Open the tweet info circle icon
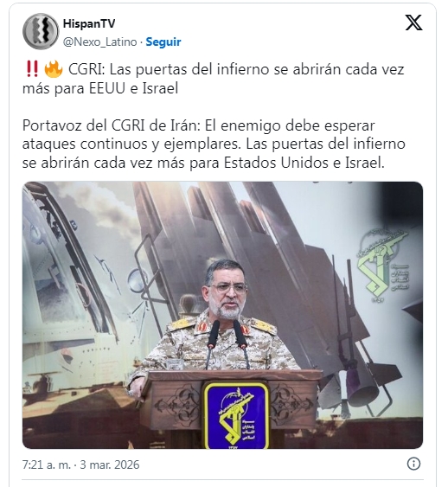The image size is (448, 487). click(413, 464)
